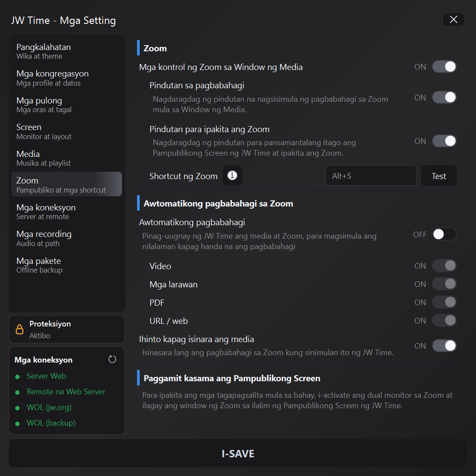This screenshot has height=476, width=476.
Task: Click the Shortcut ng Zoom label
Action: pyautogui.click(x=184, y=176)
